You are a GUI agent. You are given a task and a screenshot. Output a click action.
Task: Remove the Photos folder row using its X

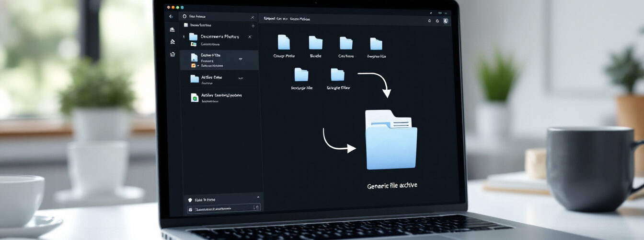pyautogui.click(x=250, y=36)
